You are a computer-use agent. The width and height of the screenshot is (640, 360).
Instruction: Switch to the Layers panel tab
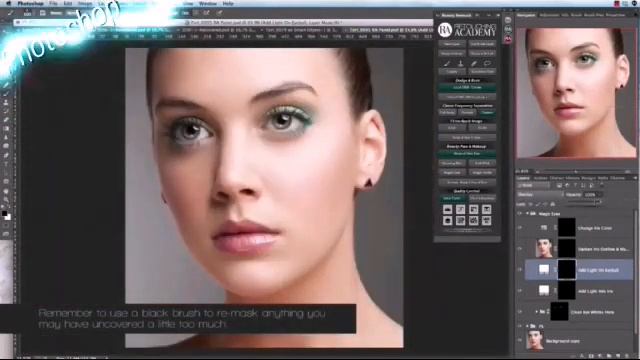pyautogui.click(x=523, y=178)
